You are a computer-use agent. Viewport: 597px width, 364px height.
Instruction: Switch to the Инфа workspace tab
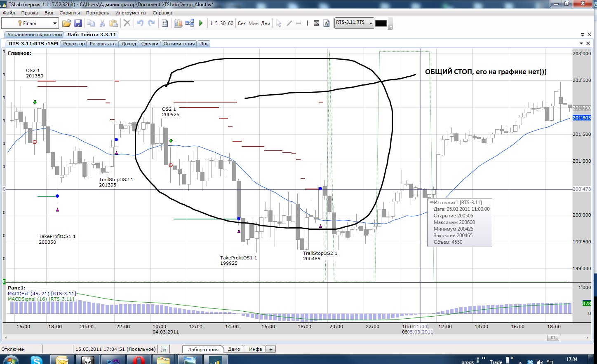click(x=256, y=349)
